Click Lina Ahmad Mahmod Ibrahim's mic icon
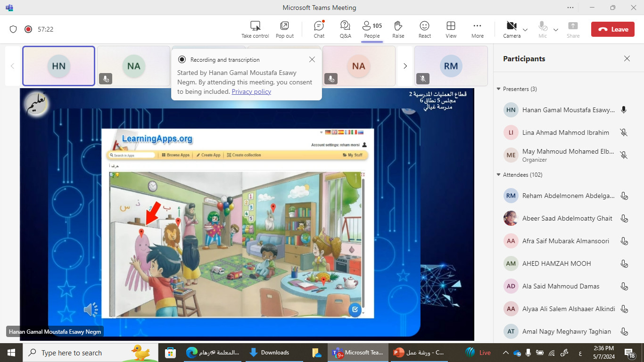 click(x=624, y=132)
